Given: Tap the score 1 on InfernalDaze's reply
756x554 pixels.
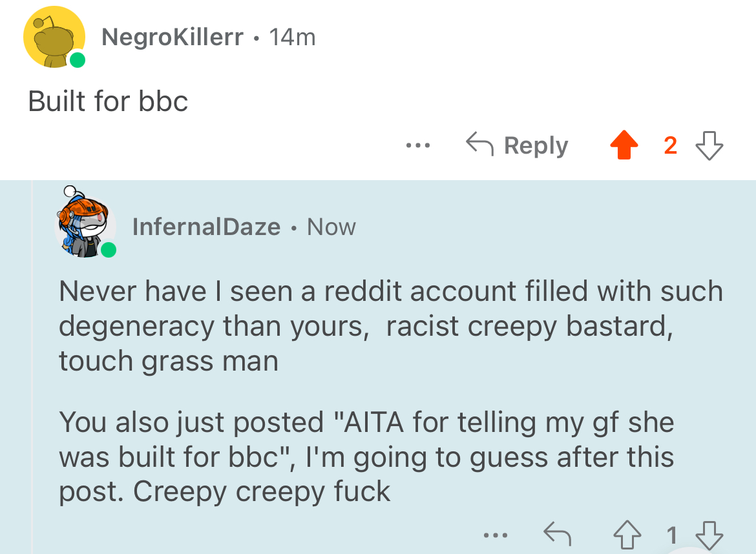Looking at the screenshot, I should (x=671, y=535).
